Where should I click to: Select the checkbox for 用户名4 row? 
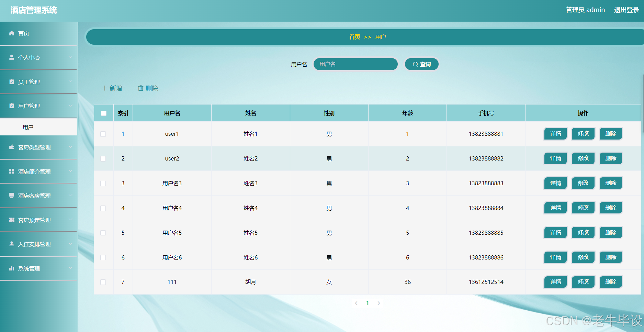[103, 208]
